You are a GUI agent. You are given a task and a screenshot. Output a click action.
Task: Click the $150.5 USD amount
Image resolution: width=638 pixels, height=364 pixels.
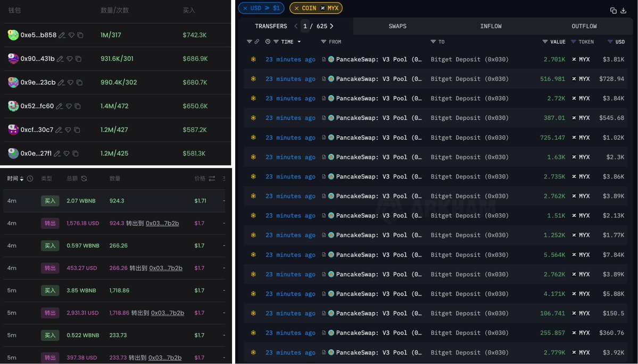(613, 313)
